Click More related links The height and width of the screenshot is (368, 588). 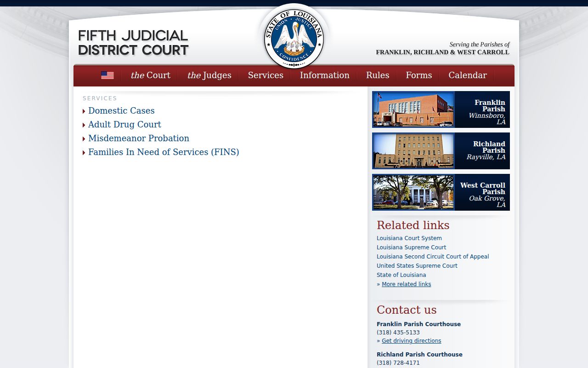(407, 284)
